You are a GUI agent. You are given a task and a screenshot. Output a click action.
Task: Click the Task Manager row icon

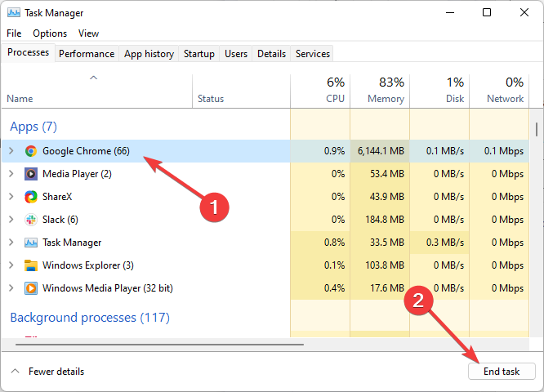tap(31, 243)
